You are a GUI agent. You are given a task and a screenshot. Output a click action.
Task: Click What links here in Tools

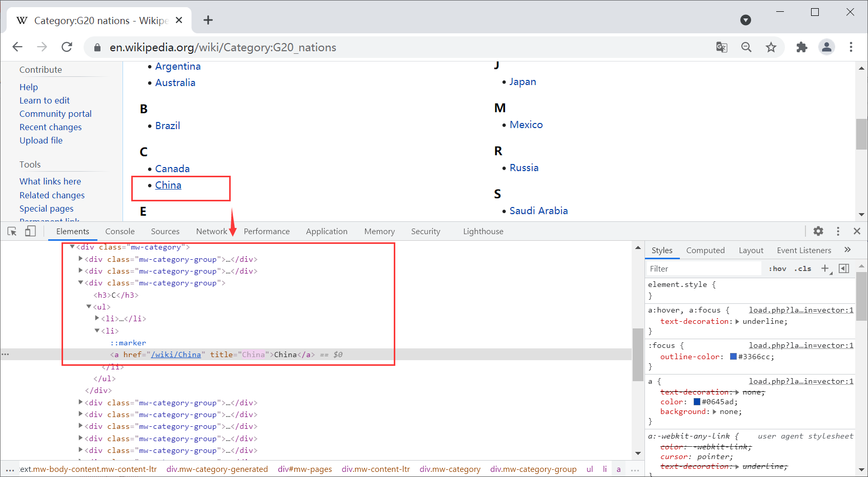50,181
